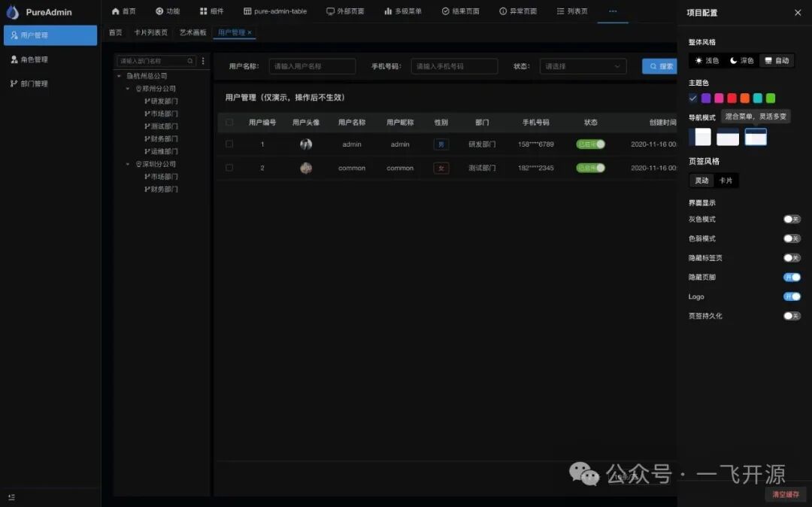Screen dimensions: 812x507
Task: Choose the purple theme color swatch
Action: pyautogui.click(x=706, y=98)
